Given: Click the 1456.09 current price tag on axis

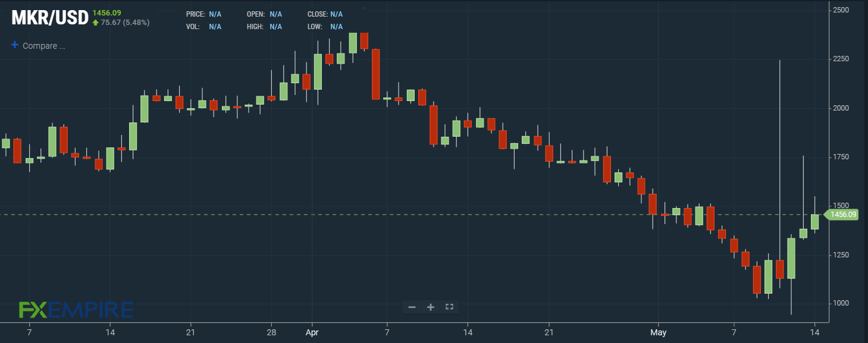Looking at the screenshot, I should pyautogui.click(x=841, y=215).
